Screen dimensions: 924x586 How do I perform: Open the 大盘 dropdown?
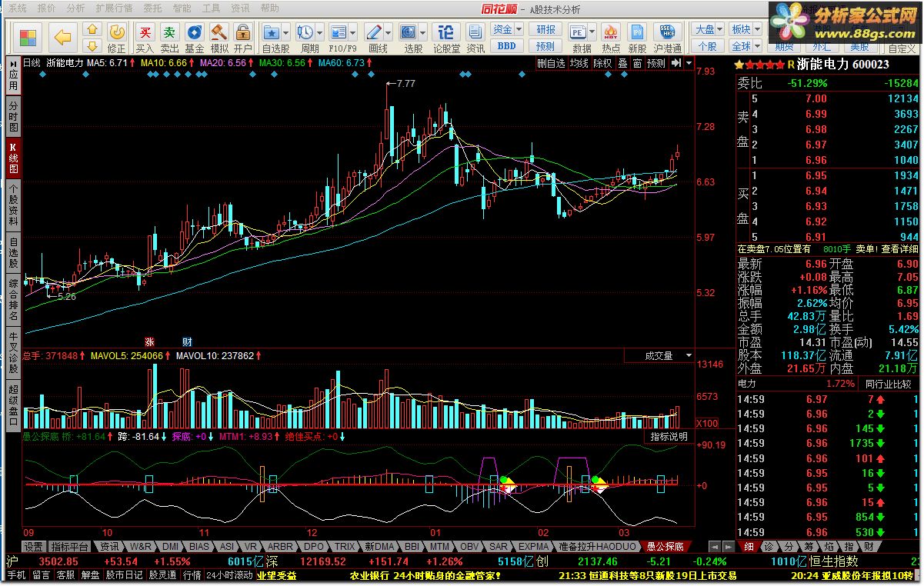pos(708,29)
